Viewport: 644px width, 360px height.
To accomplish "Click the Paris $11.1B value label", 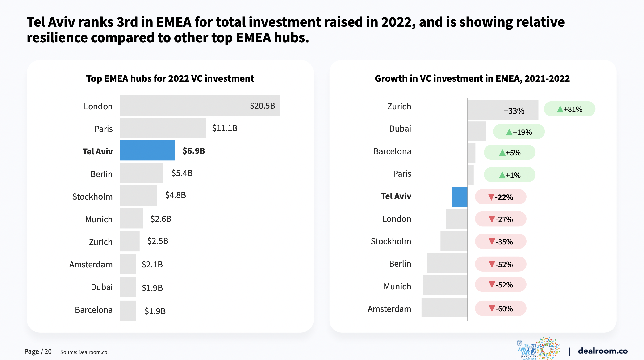I will tap(225, 128).
